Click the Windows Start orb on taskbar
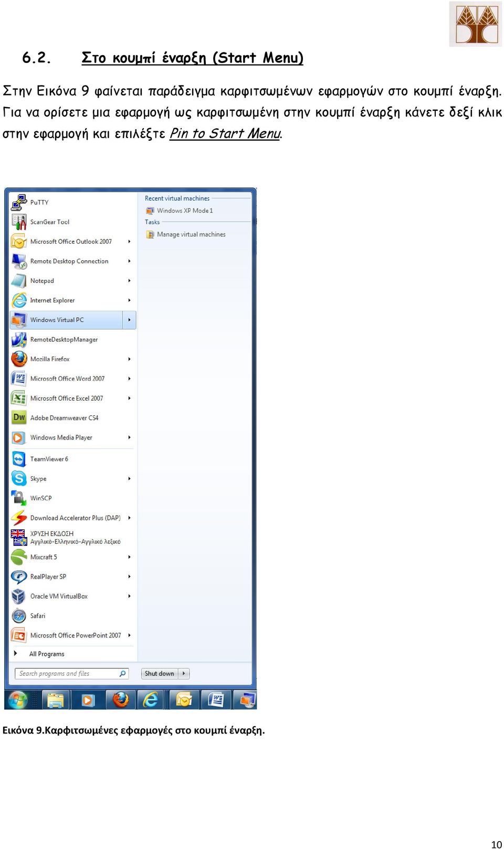Viewport: 504px width, 849px height. coord(18,700)
